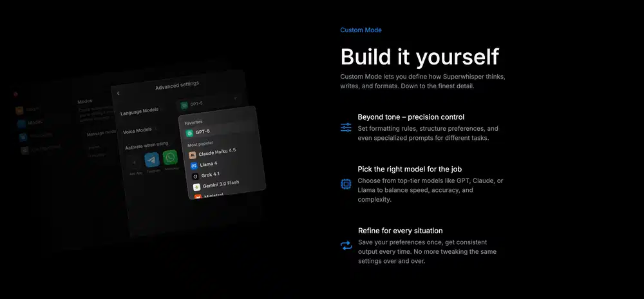This screenshot has height=299, width=644.
Task: Click the repeat arrows refine icon
Action: pyautogui.click(x=346, y=246)
